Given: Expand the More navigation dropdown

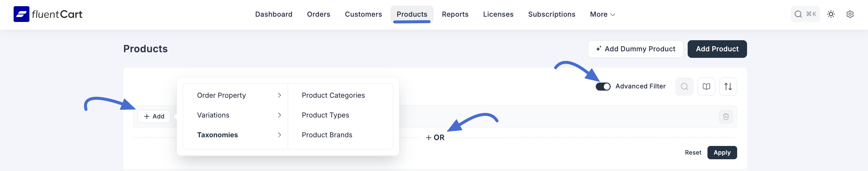Looking at the screenshot, I should pos(602,15).
